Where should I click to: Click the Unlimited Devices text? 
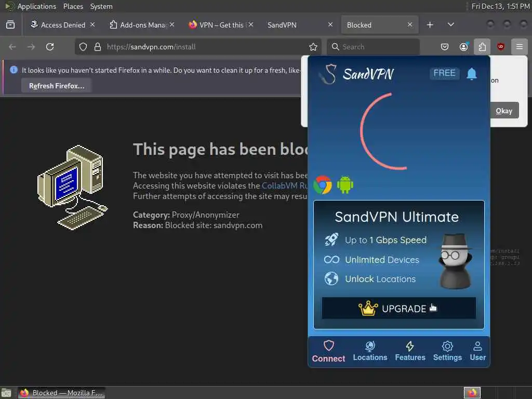pyautogui.click(x=382, y=260)
